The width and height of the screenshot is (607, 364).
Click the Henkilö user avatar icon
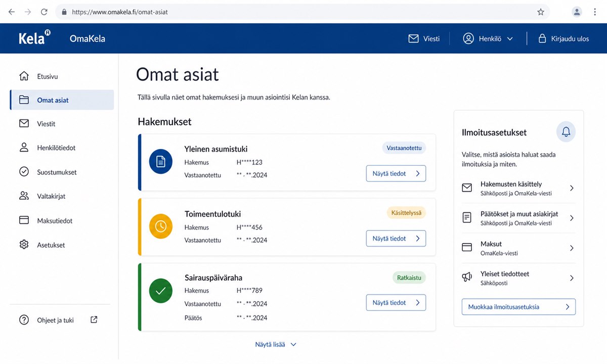click(x=468, y=38)
